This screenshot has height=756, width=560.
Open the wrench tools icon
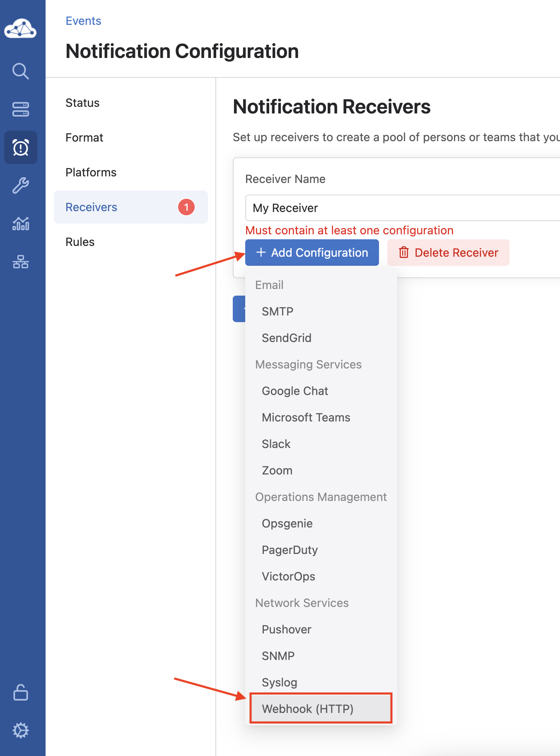[20, 185]
